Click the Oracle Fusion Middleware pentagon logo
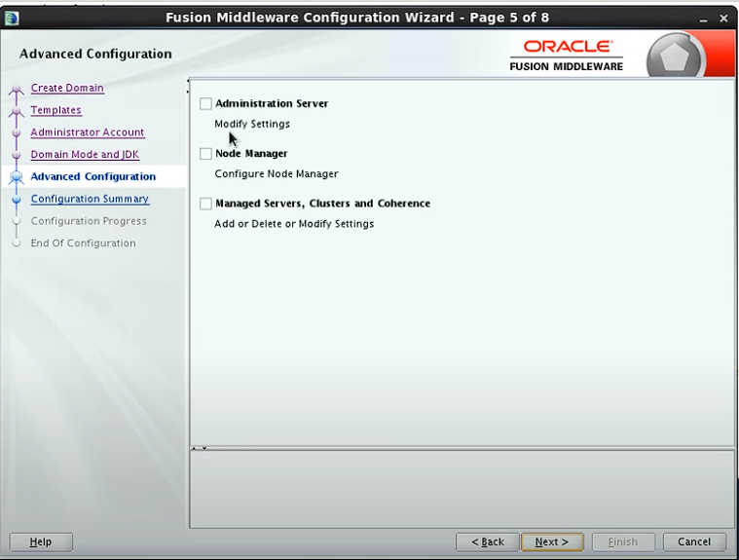739x560 pixels. pyautogui.click(x=674, y=55)
